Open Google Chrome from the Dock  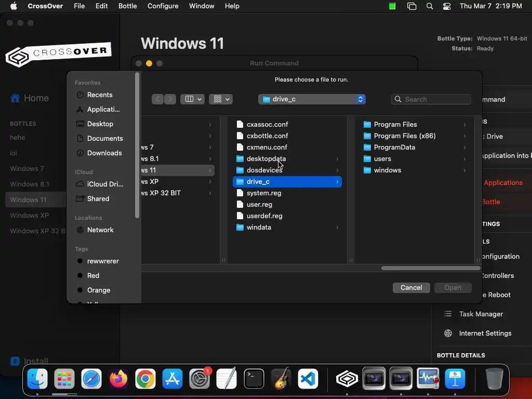coord(145,379)
